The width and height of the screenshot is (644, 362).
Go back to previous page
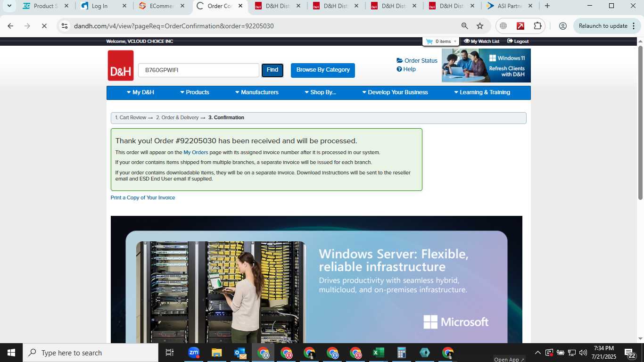[x=10, y=26]
